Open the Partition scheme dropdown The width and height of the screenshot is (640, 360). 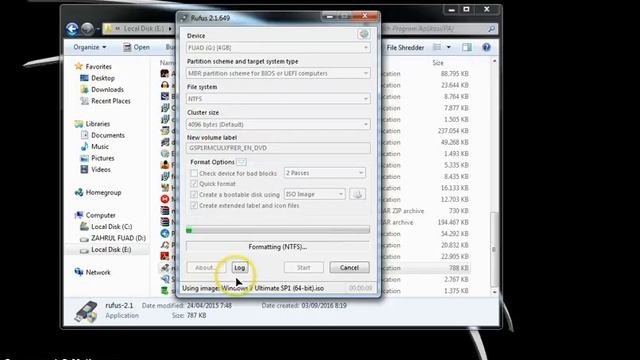click(x=278, y=73)
